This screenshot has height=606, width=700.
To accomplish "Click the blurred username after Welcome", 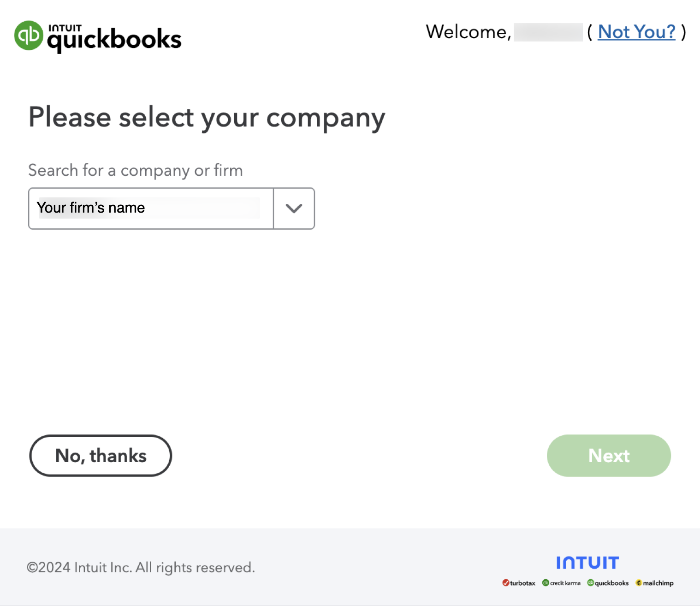I will tap(548, 32).
